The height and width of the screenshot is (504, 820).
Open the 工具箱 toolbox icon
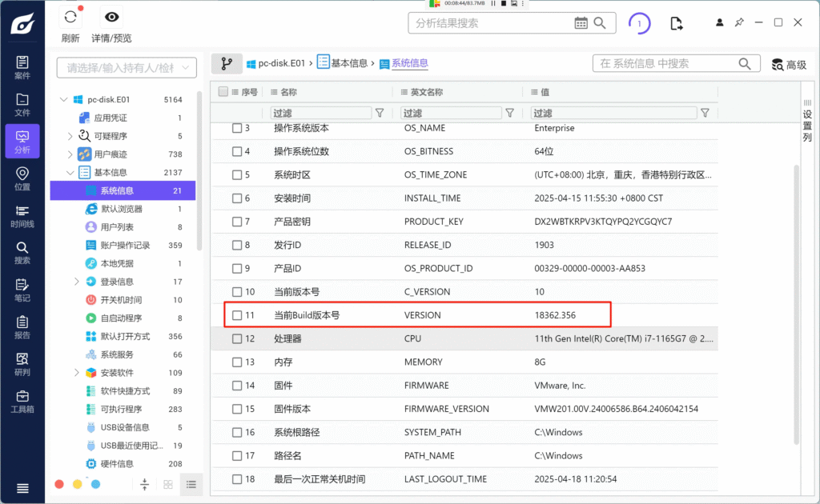(22, 400)
